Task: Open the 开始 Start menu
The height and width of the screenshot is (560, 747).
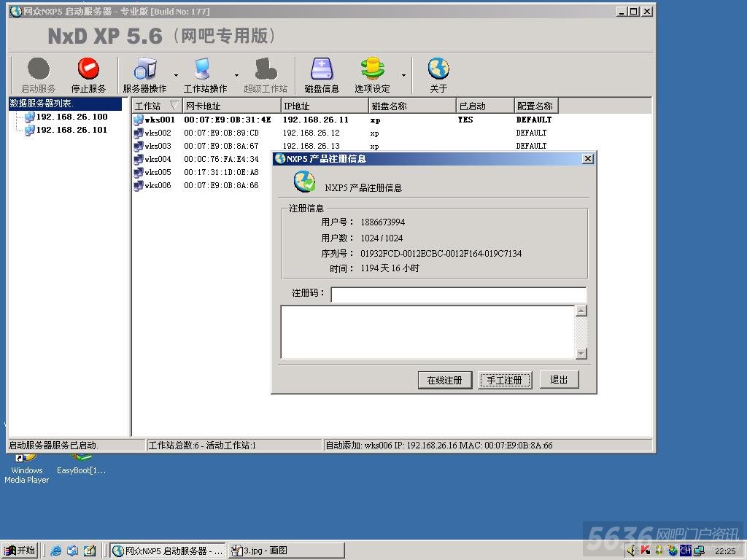Action: click(x=20, y=551)
